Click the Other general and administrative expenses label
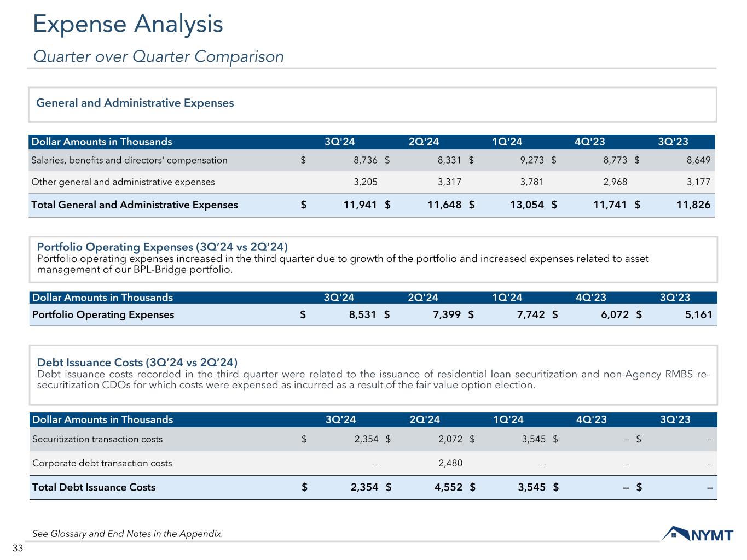Screen dimensions: 747x560 click(123, 182)
